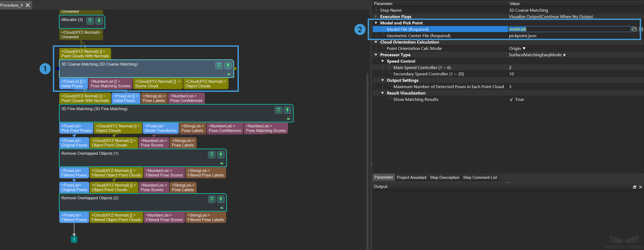The width and height of the screenshot is (644, 250).
Task: Click the double-chevron icon on Remove Overlapped Objects (2)
Action: click(x=211, y=199)
